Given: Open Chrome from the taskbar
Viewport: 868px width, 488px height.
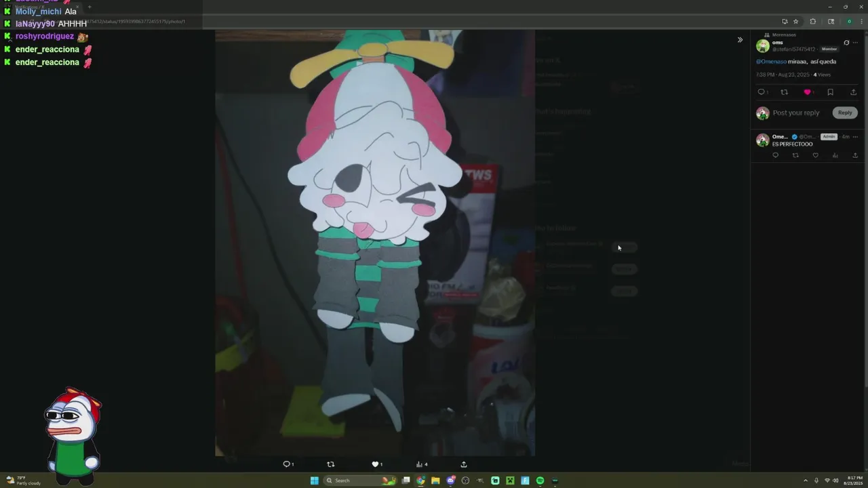Looking at the screenshot, I should pos(420,481).
